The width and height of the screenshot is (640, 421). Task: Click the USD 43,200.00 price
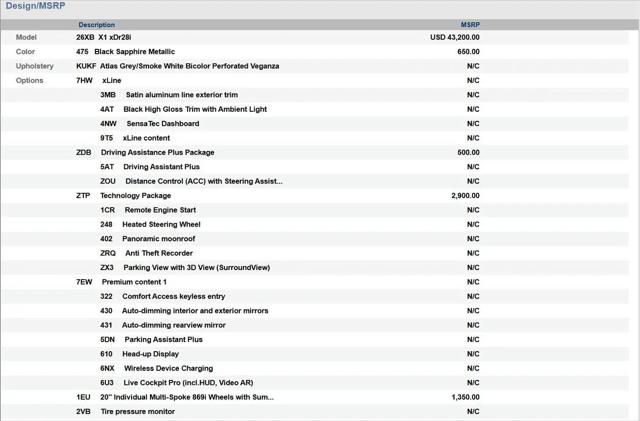click(x=455, y=37)
